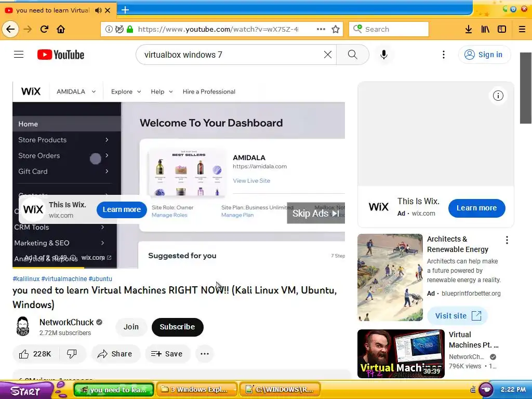This screenshot has height=399, width=532.
Task: Open the library bookshelf icon
Action: pos(485,29)
